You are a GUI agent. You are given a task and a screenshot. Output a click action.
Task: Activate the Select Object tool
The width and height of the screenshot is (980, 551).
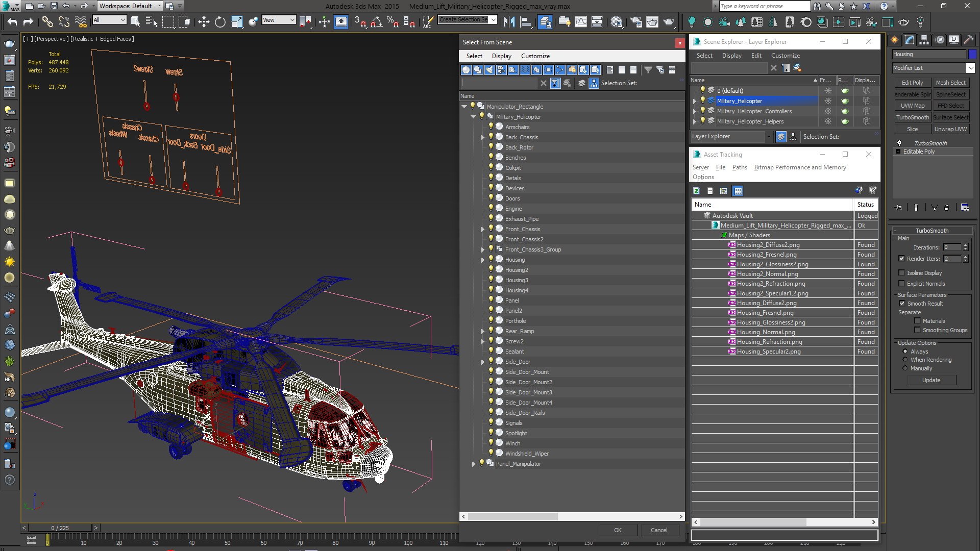point(135,21)
